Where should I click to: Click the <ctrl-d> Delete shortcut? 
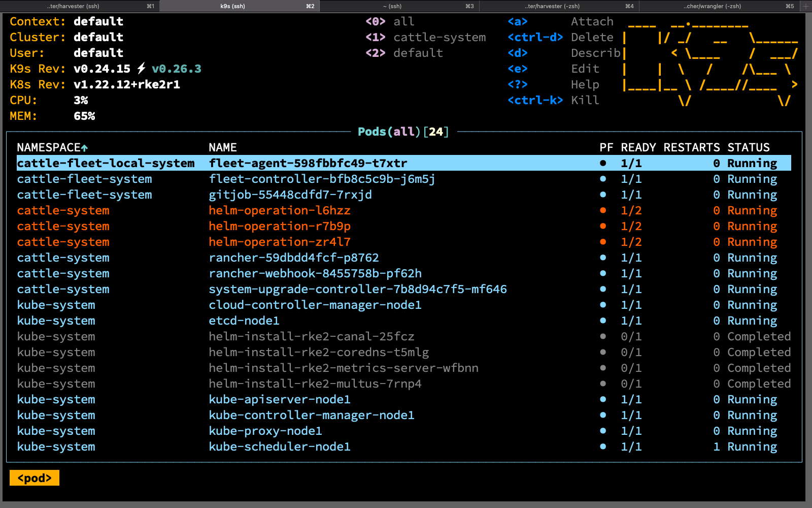561,37
